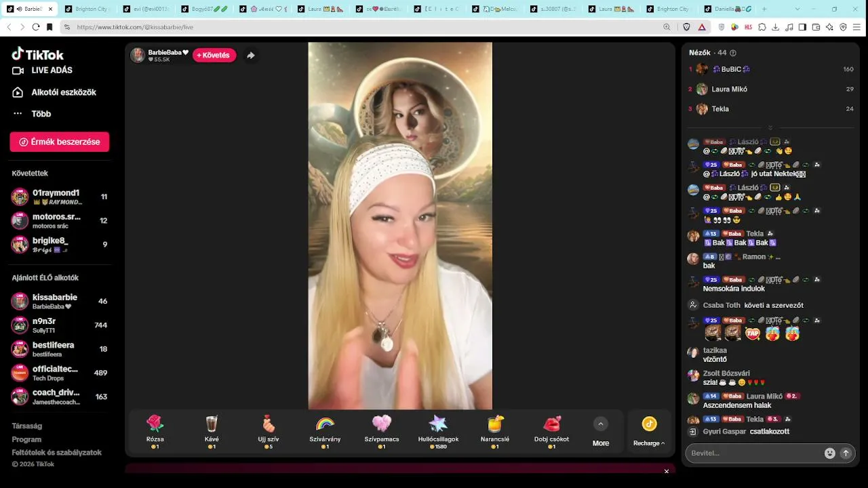The height and width of the screenshot is (488, 868).
Task: Open followed creator motoros.sr...
Action: coord(60,220)
